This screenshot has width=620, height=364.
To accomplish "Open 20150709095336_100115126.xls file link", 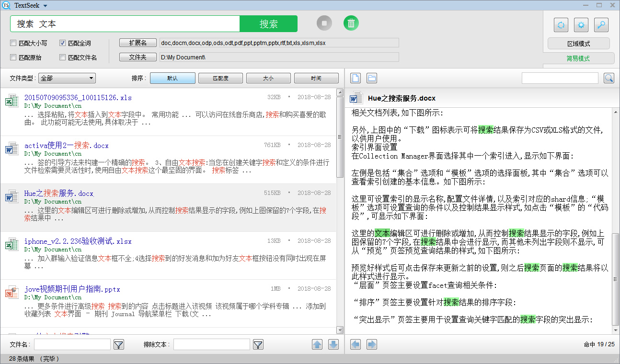I will tap(78, 98).
